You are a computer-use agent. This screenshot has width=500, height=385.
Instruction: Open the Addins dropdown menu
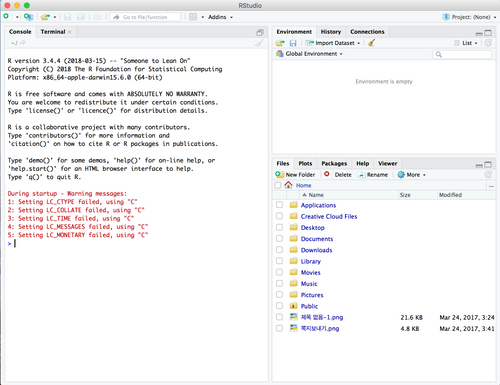(x=220, y=17)
